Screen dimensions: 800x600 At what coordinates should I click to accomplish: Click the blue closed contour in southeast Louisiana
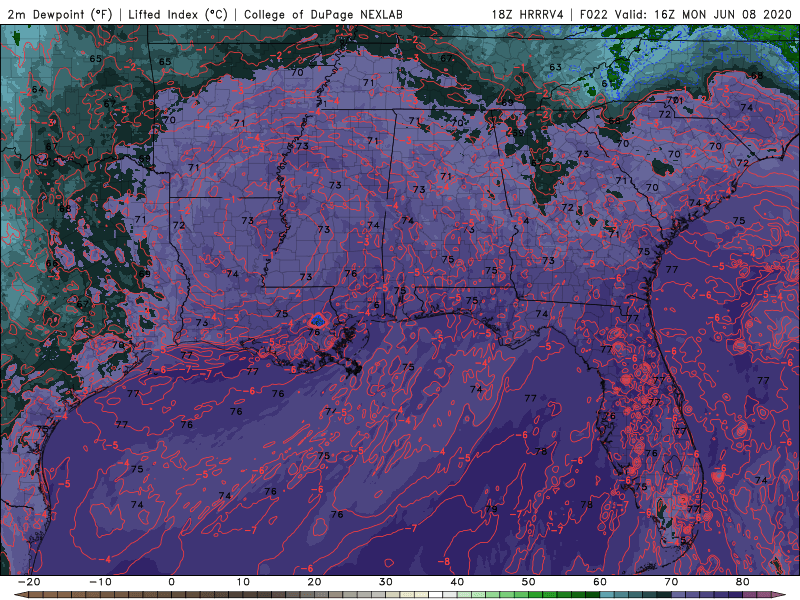318,320
